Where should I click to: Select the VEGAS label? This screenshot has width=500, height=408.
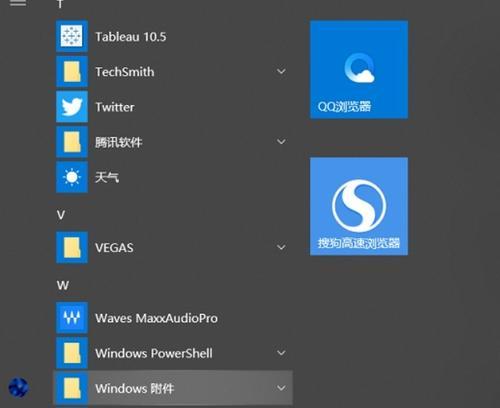point(114,248)
